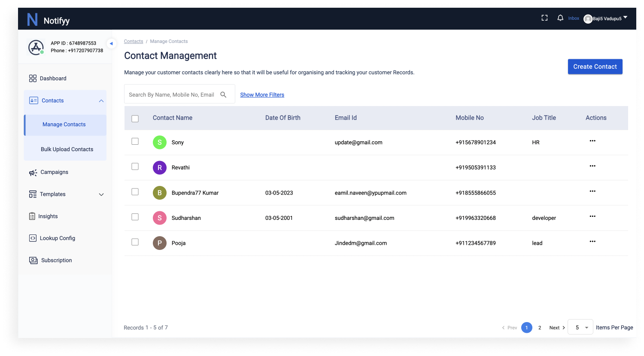Open actions menu for Bupendra77 Kumar

click(592, 191)
